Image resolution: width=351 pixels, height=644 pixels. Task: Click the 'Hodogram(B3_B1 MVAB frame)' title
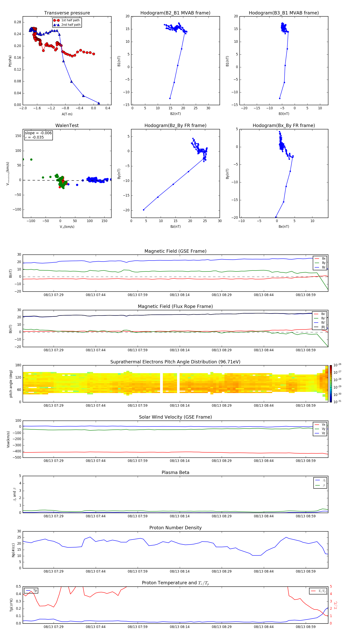coord(284,13)
